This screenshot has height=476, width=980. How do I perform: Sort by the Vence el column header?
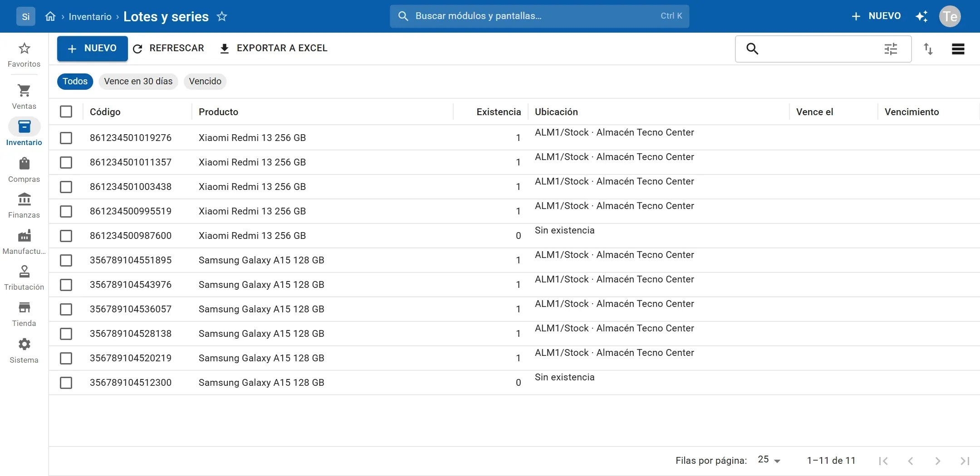tap(814, 112)
